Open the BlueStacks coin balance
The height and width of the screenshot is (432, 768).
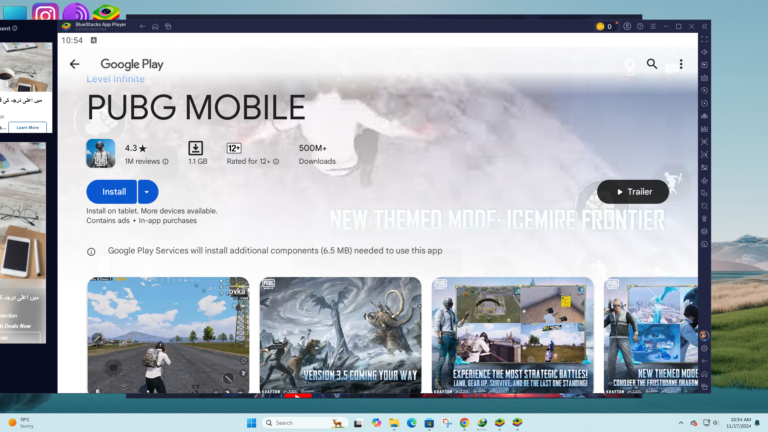point(604,26)
